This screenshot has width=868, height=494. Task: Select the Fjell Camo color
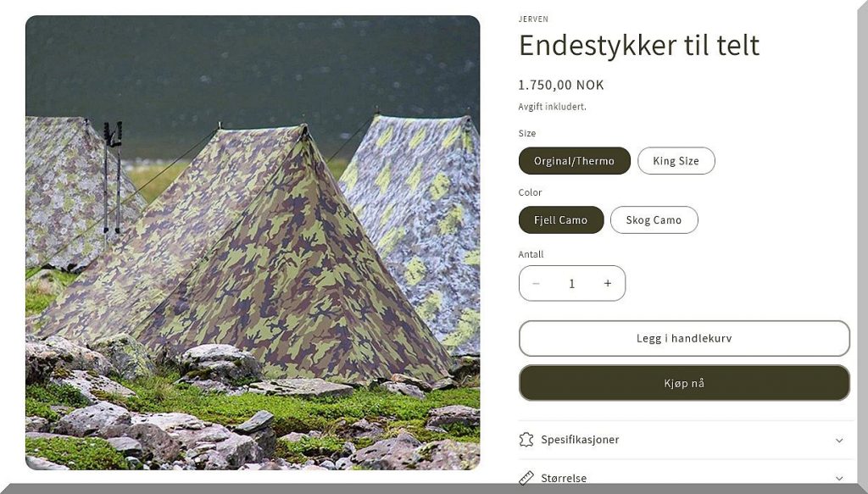point(561,219)
